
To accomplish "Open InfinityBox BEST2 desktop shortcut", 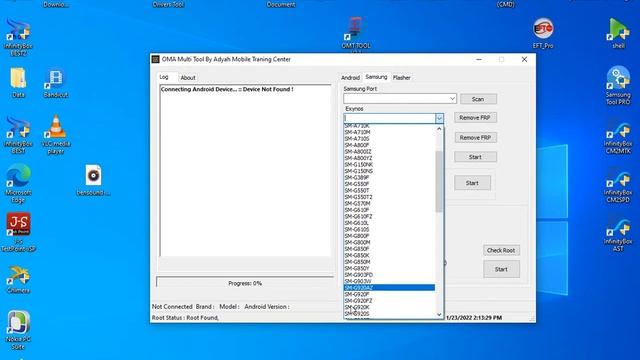I will tap(18, 37).
